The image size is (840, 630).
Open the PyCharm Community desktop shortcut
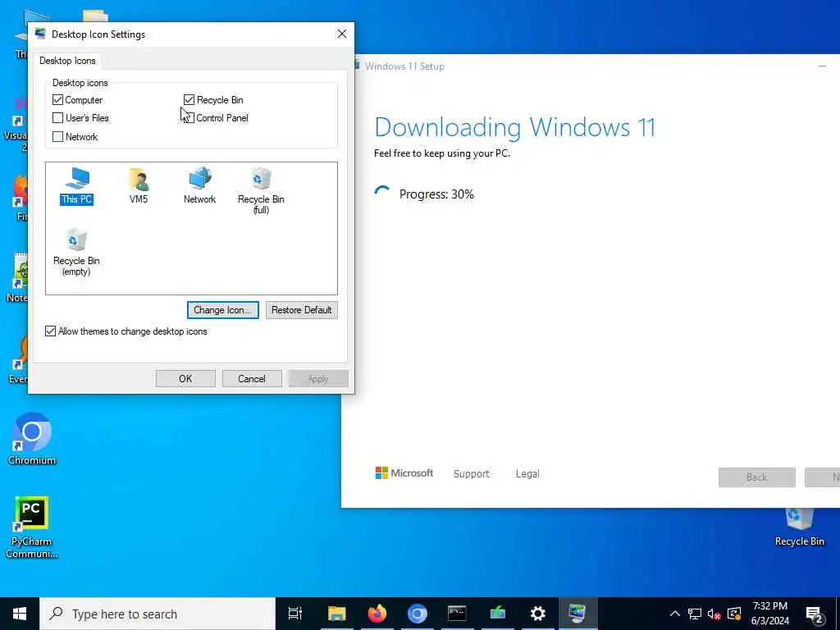(32, 527)
